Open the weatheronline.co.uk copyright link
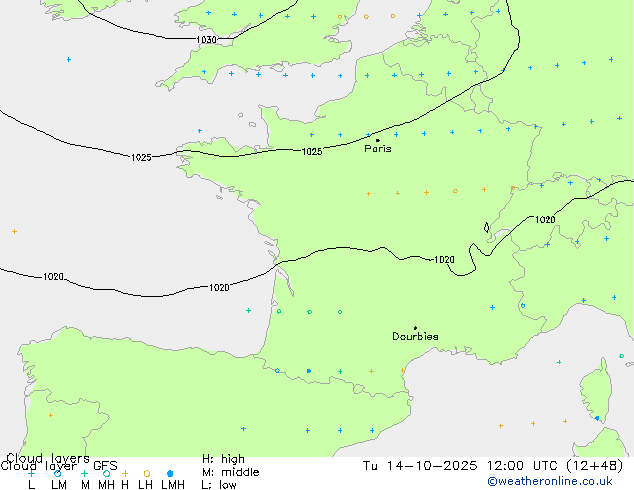Viewport: 634px width, 490px height. pos(550,481)
